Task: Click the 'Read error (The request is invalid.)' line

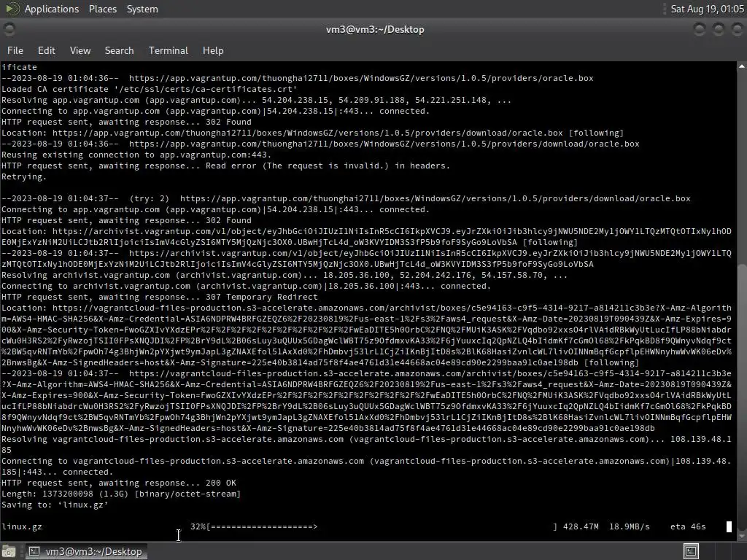Action: (225, 166)
